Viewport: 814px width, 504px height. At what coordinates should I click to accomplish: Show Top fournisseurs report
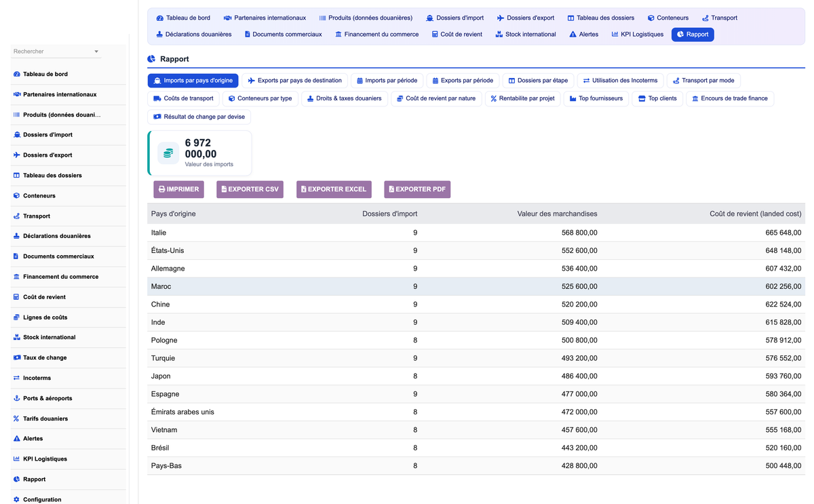point(596,98)
